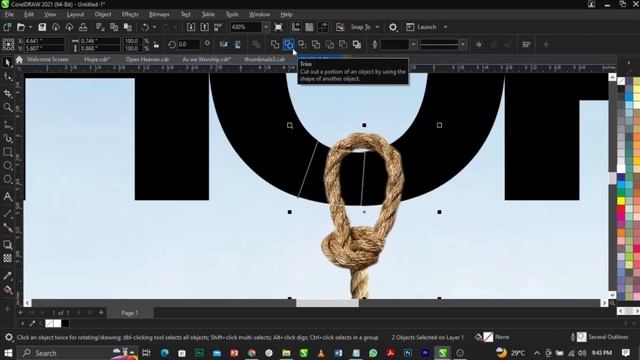This screenshot has height=360, width=640.
Task: Click the X position field
Action: click(44, 41)
